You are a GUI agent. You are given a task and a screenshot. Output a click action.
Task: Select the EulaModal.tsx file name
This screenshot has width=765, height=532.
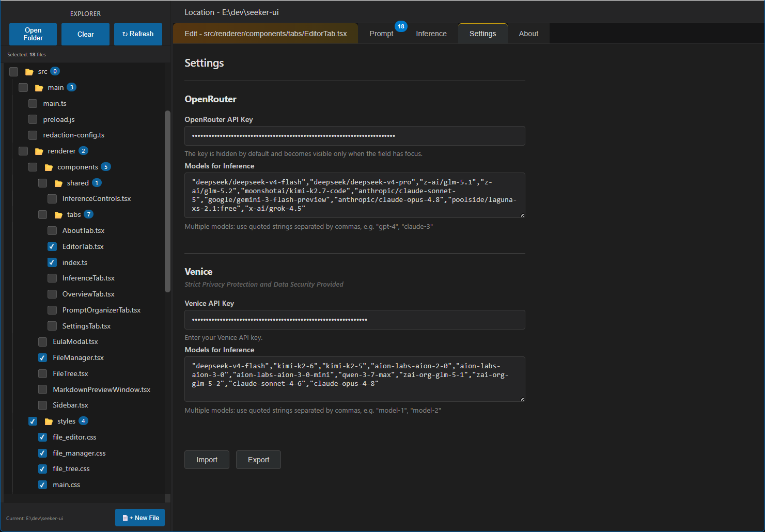(75, 342)
